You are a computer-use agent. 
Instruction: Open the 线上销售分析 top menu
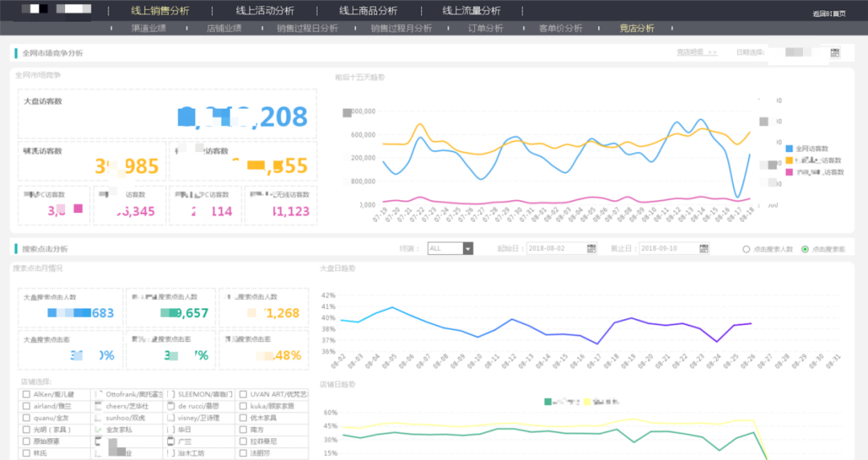pyautogui.click(x=160, y=10)
